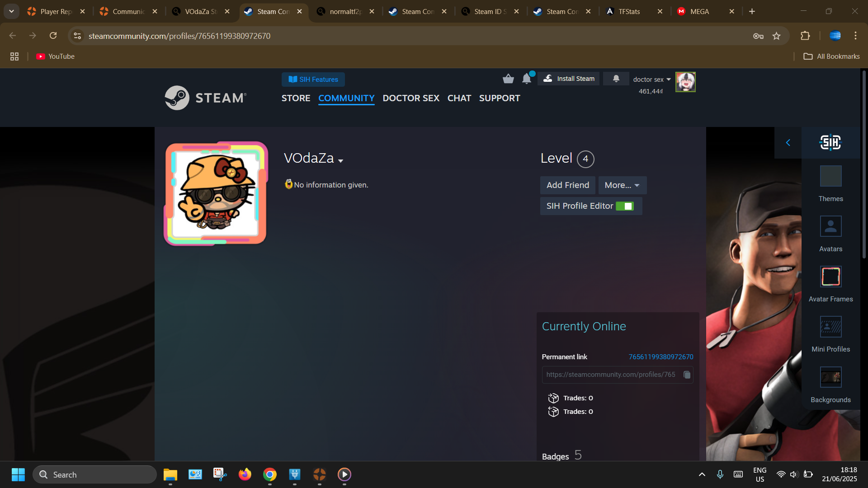The height and width of the screenshot is (488, 868).
Task: Click the wallet balance 461,44
Action: pyautogui.click(x=651, y=91)
